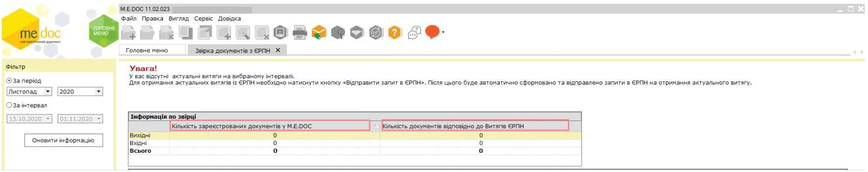The height and width of the screenshot is (172, 868).
Task: Click the sort arrow between column headers
Action: coord(376,126)
